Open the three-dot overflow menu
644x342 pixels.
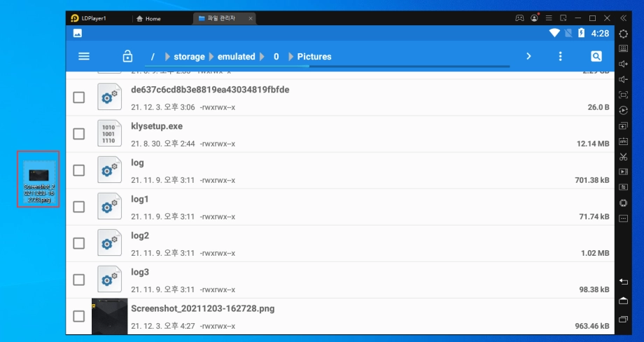[560, 56]
